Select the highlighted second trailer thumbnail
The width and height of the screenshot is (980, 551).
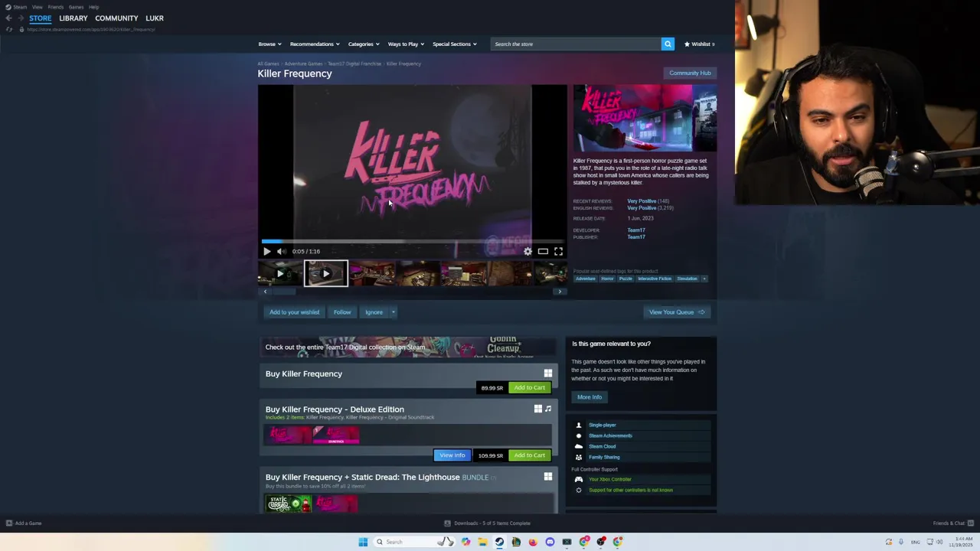pyautogui.click(x=326, y=273)
